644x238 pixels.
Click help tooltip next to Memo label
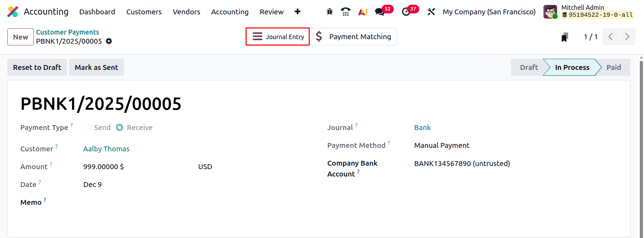[45, 200]
